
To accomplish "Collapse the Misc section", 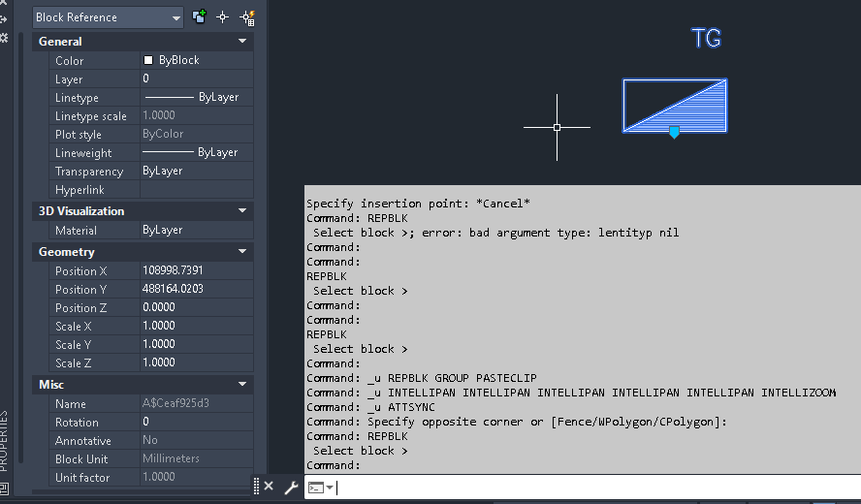I will [x=242, y=385].
